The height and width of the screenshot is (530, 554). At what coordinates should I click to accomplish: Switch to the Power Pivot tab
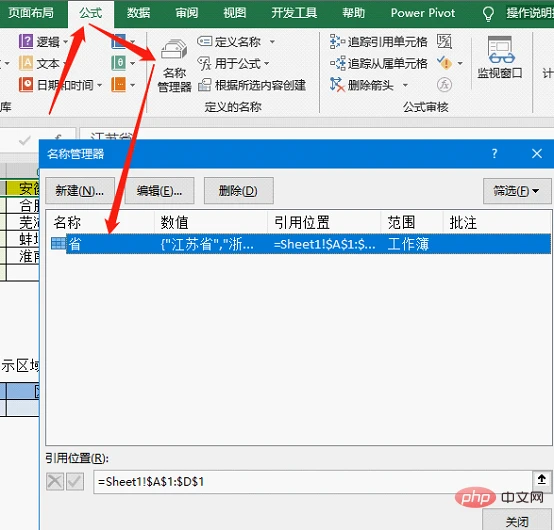click(423, 13)
